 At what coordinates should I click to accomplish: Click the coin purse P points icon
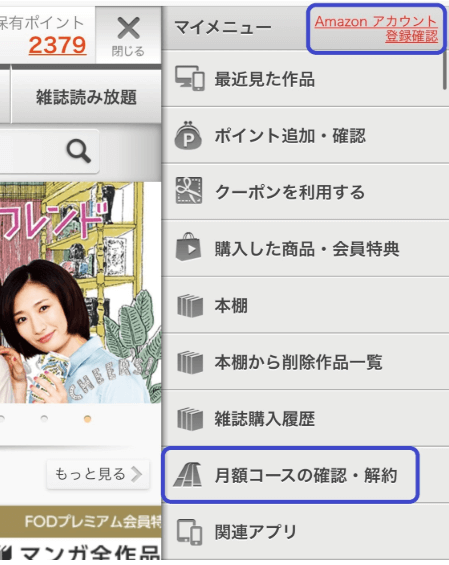188,135
